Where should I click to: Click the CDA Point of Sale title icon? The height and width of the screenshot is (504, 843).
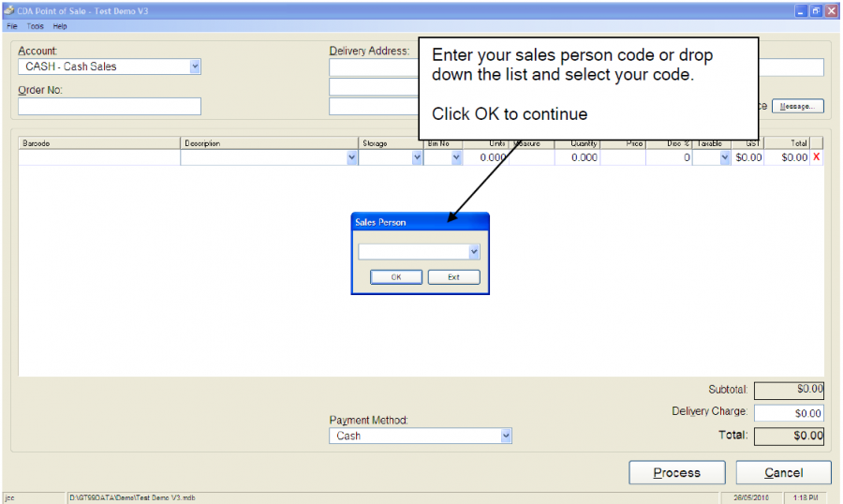click(8, 10)
